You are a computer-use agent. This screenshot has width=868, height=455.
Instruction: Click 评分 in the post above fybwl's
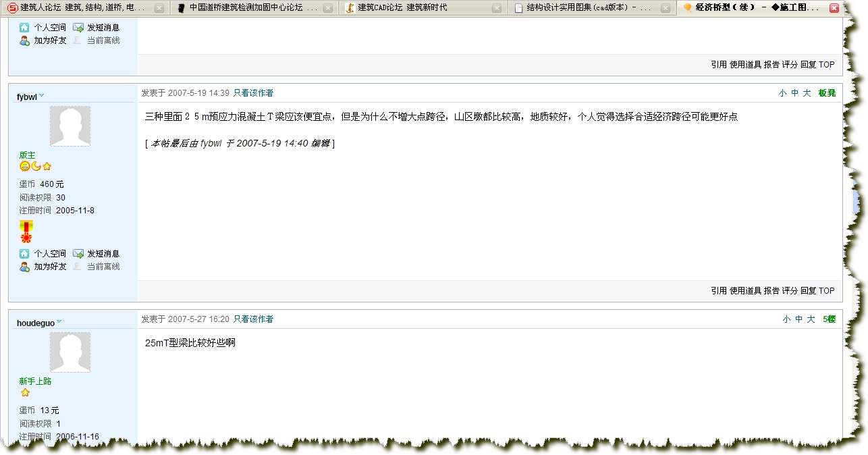click(790, 65)
